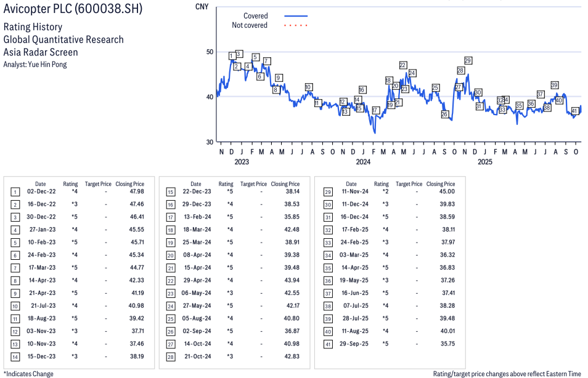Select table row box for 21-Oct-24
This screenshot has height=378, width=588.
coord(171,356)
